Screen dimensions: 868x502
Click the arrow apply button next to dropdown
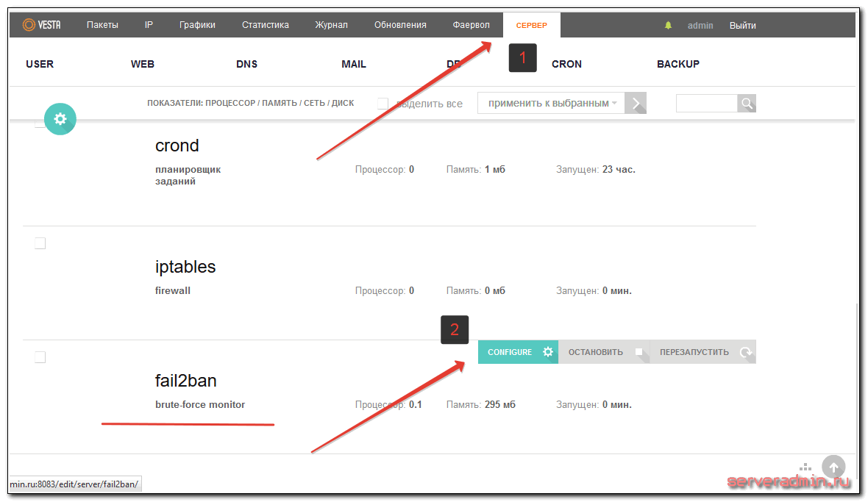(636, 104)
